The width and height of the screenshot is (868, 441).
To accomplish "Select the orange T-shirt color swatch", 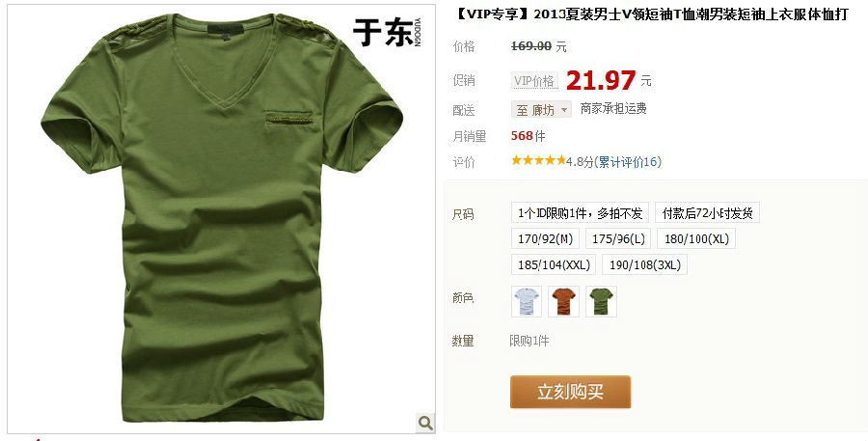I will [563, 301].
